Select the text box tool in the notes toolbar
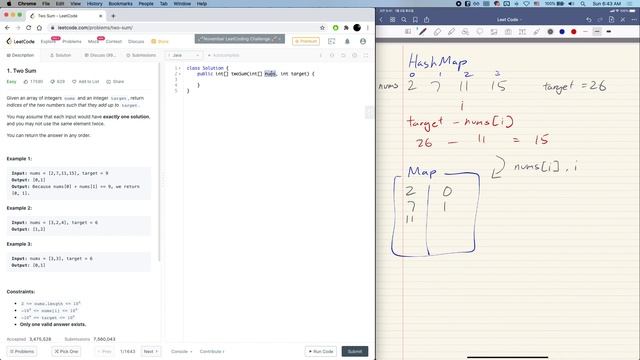This screenshot has width=640, height=360. click(x=522, y=31)
